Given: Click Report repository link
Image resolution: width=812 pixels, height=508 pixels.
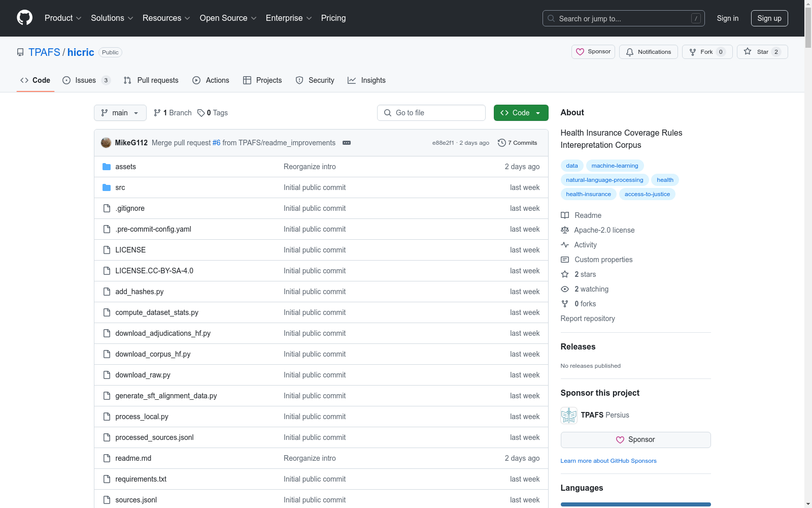Looking at the screenshot, I should 588,319.
